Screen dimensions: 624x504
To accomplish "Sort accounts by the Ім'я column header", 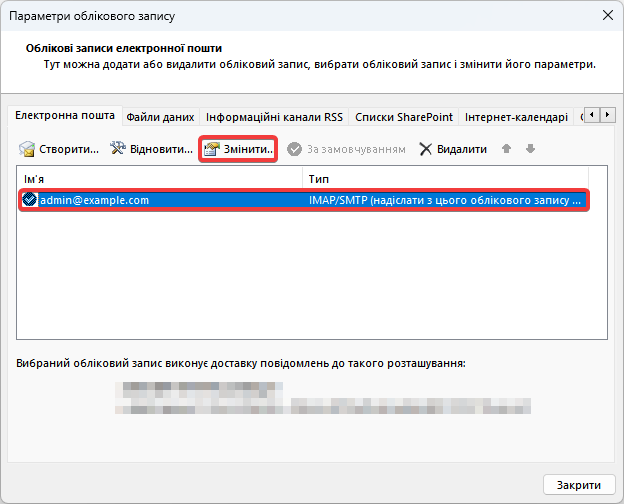I will pyautogui.click(x=160, y=178).
